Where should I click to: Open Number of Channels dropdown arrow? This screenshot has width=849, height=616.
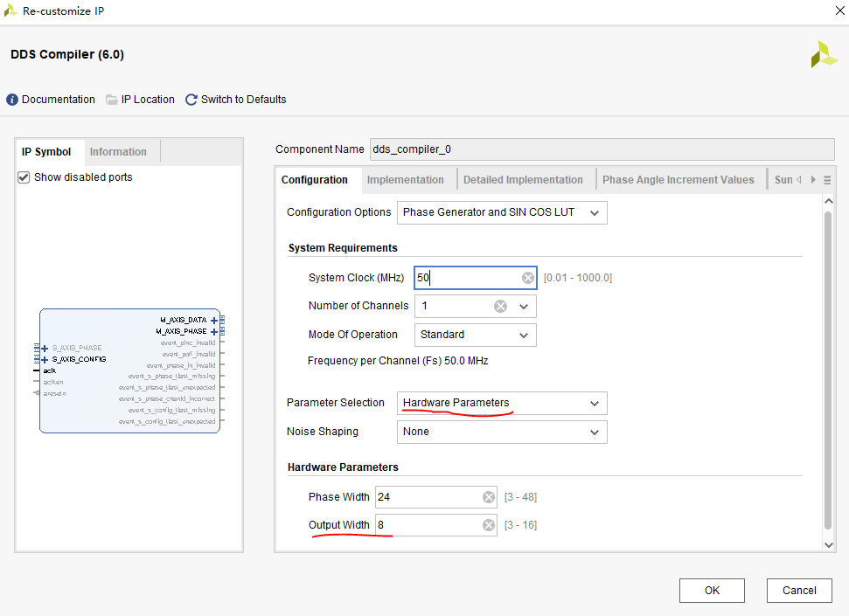coord(524,307)
